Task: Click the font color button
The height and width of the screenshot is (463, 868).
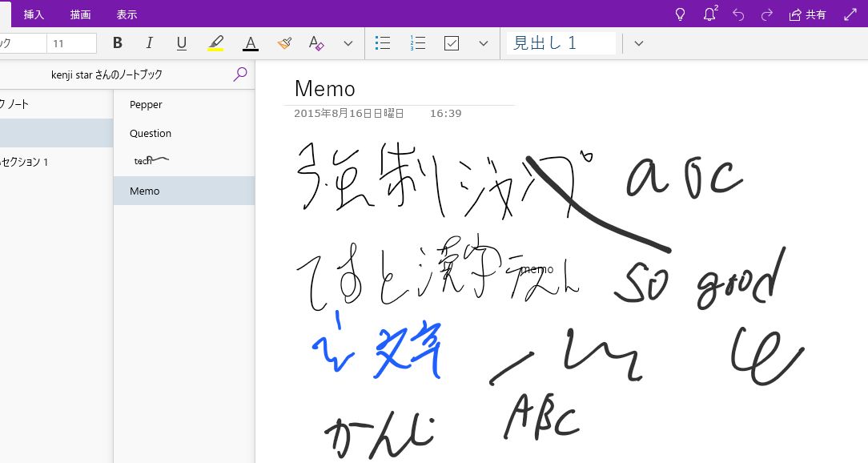Action: click(x=251, y=43)
